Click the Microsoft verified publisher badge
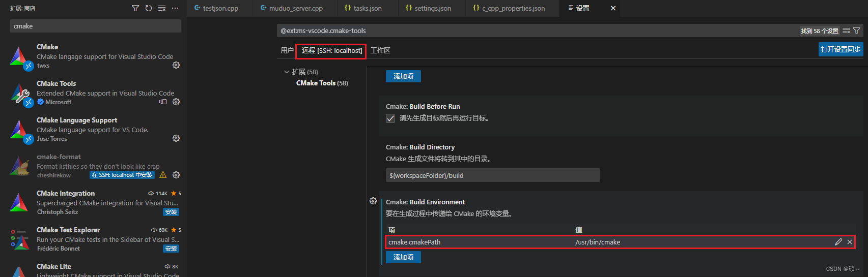This screenshot has height=277, width=868. [x=41, y=102]
